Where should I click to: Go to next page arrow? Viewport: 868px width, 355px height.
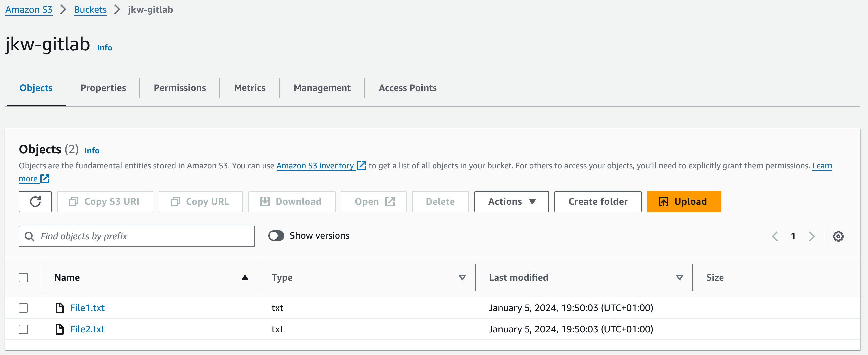812,236
